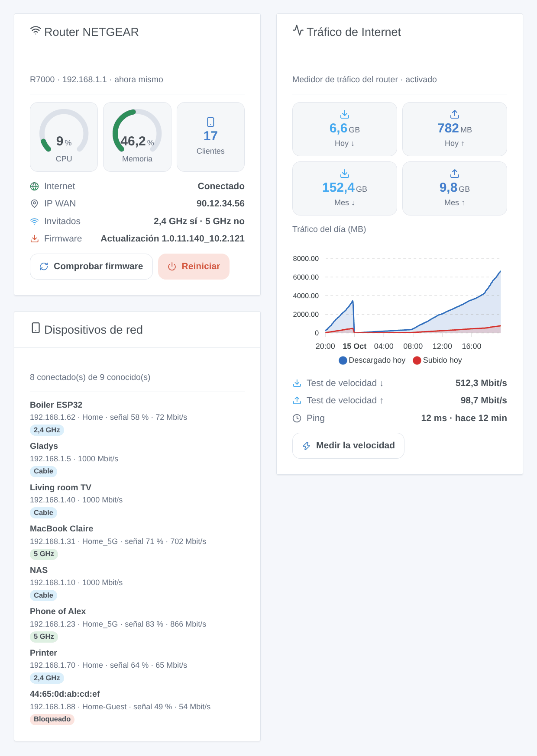Click the 5 GHz badge under Phone of Alex
Image resolution: width=537 pixels, height=756 pixels.
click(x=44, y=637)
